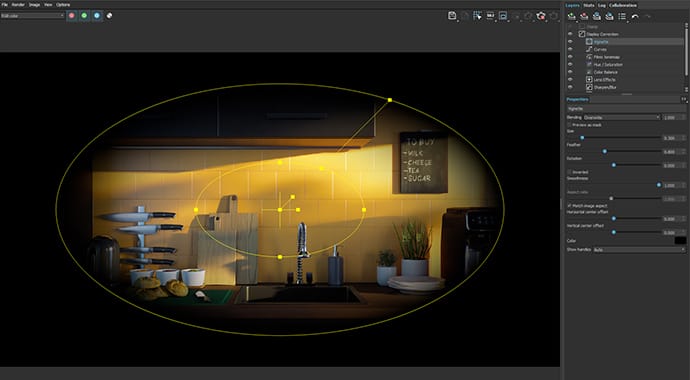Click the undo arrow in Layers panel
This screenshot has height=380, width=690.
coord(635,16)
